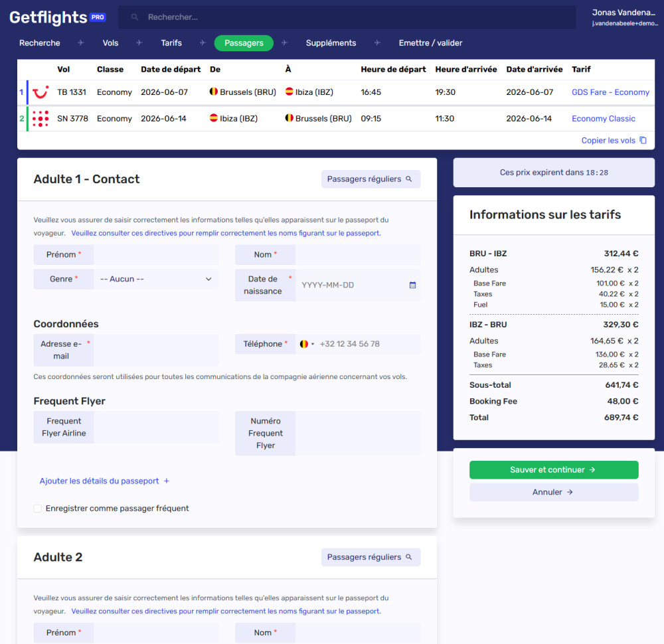
Task: Open the calendar icon in Date de naissance field
Action: tap(412, 285)
